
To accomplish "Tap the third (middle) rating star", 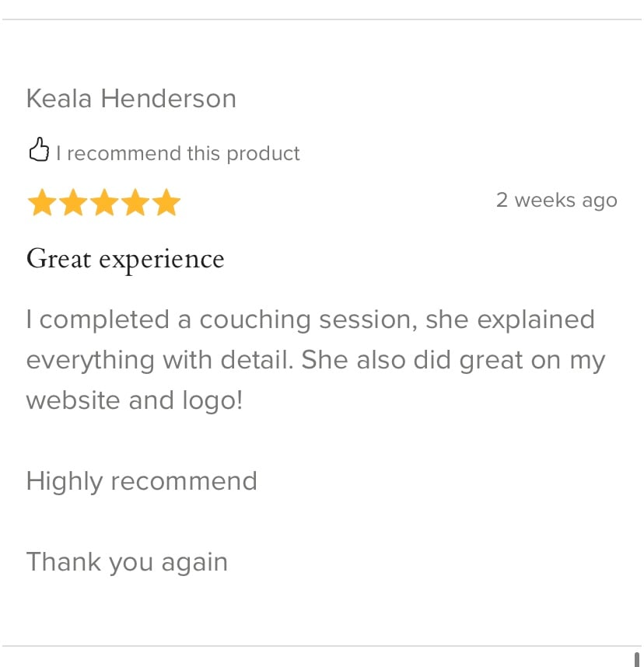I will (104, 204).
